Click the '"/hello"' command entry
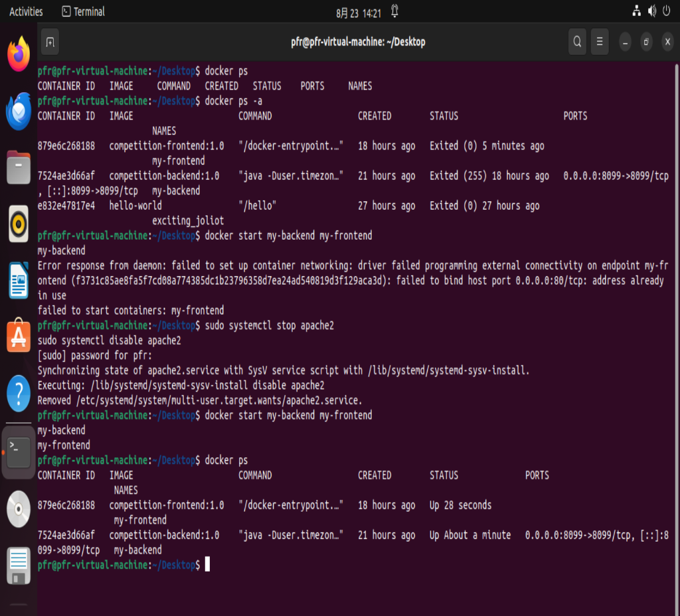Screen dimensions: 680x616 (257, 206)
